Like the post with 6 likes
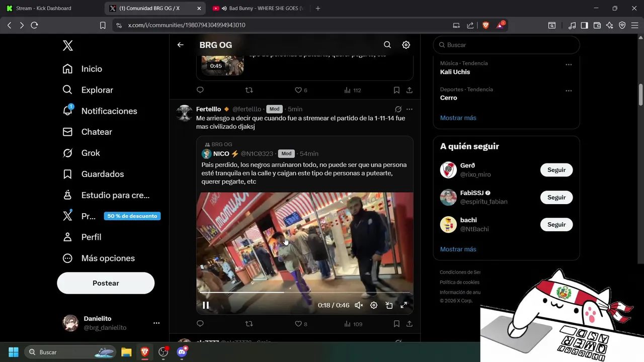Image resolution: width=644 pixels, height=362 pixels. pyautogui.click(x=301, y=90)
